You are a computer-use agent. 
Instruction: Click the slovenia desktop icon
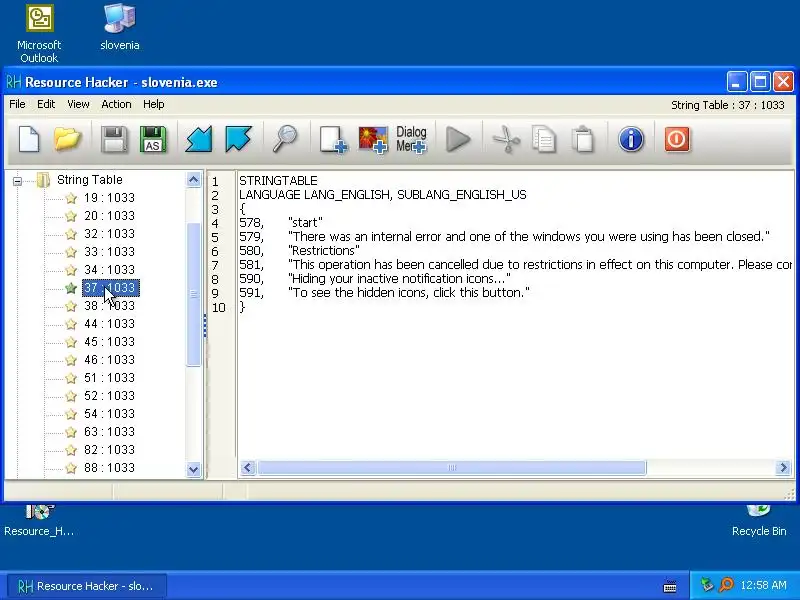pyautogui.click(x=120, y=28)
